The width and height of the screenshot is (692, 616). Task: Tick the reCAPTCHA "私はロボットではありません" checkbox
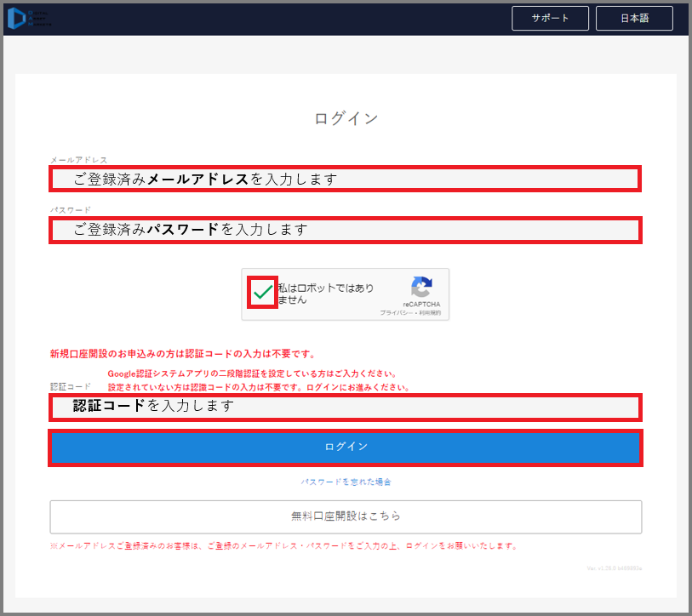click(x=263, y=292)
